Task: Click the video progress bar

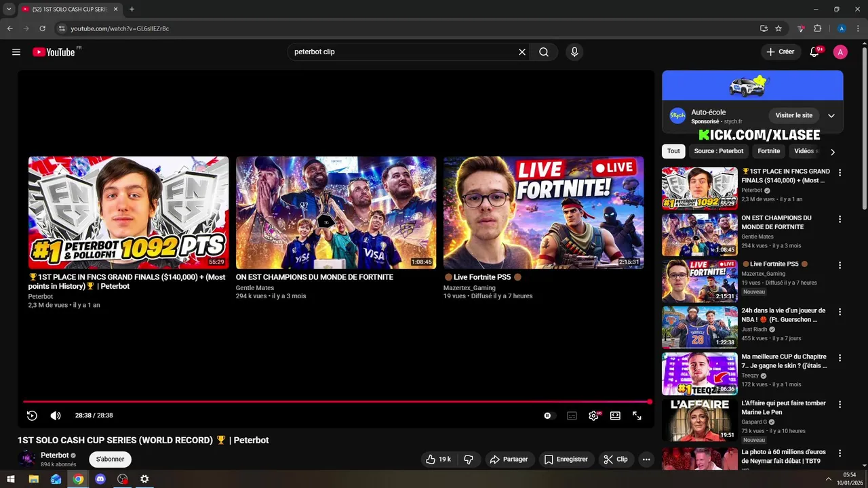Action: (x=336, y=402)
